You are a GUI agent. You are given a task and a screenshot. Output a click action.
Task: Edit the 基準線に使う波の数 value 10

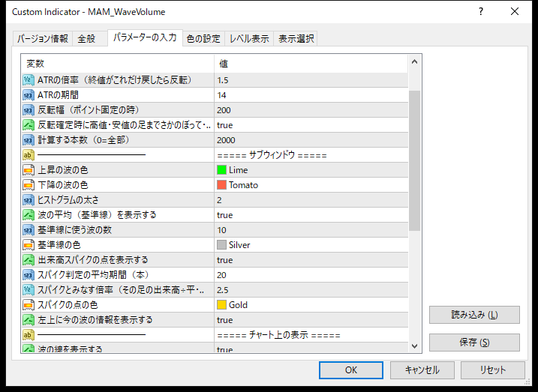[311, 230]
